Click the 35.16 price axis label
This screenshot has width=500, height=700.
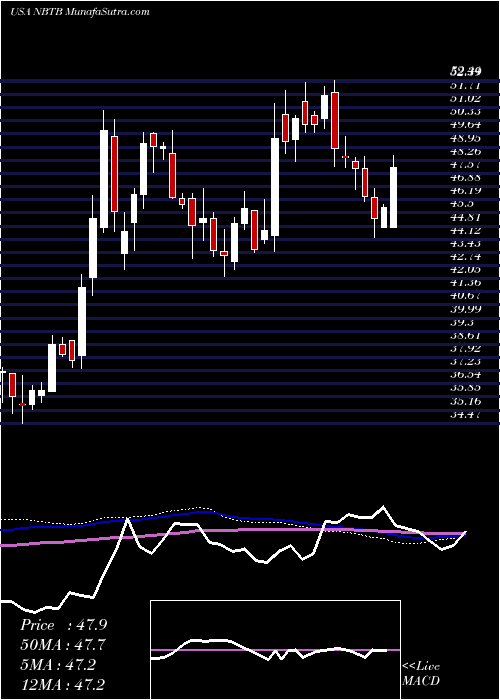pyautogui.click(x=465, y=401)
